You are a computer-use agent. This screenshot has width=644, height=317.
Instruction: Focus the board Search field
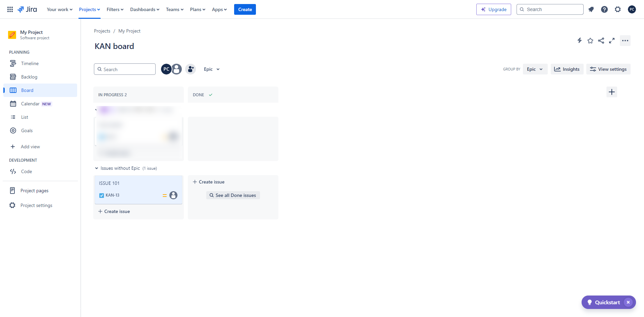click(x=125, y=69)
